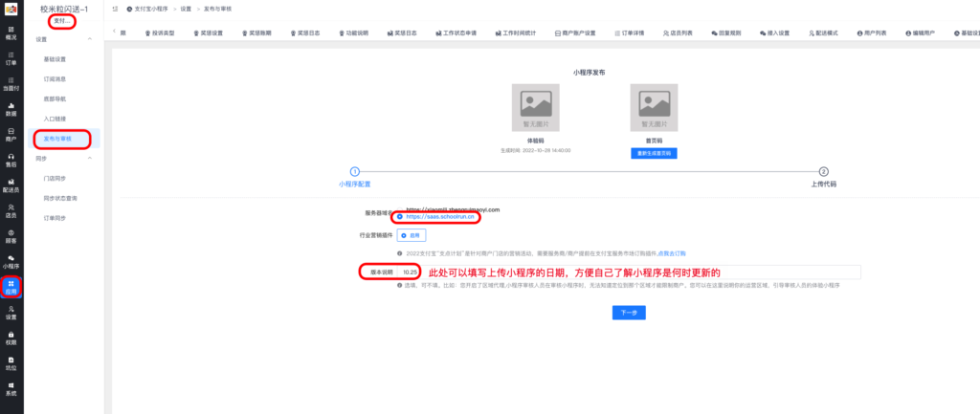Open the 当面付 nav icon
Viewport: 980px width, 414px height.
pyautogui.click(x=11, y=84)
